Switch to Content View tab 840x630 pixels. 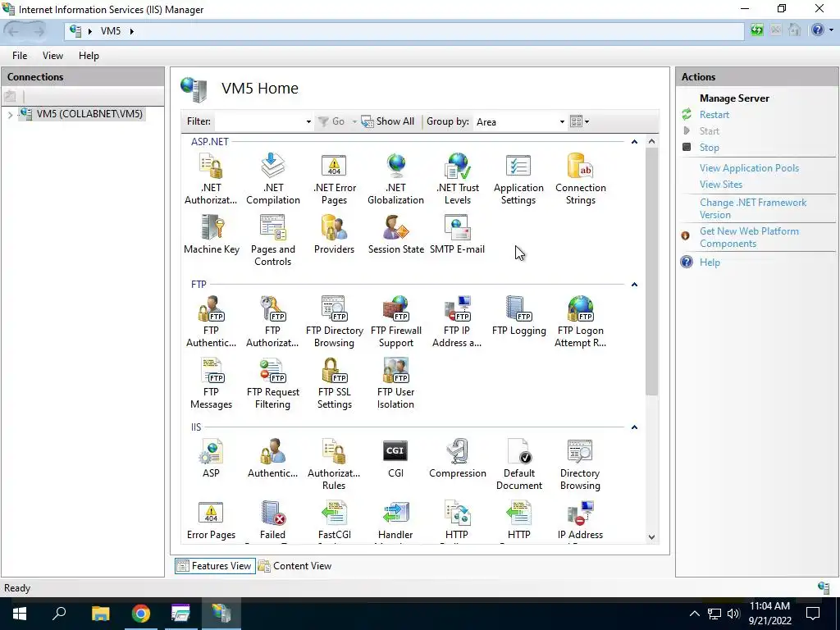tap(295, 566)
